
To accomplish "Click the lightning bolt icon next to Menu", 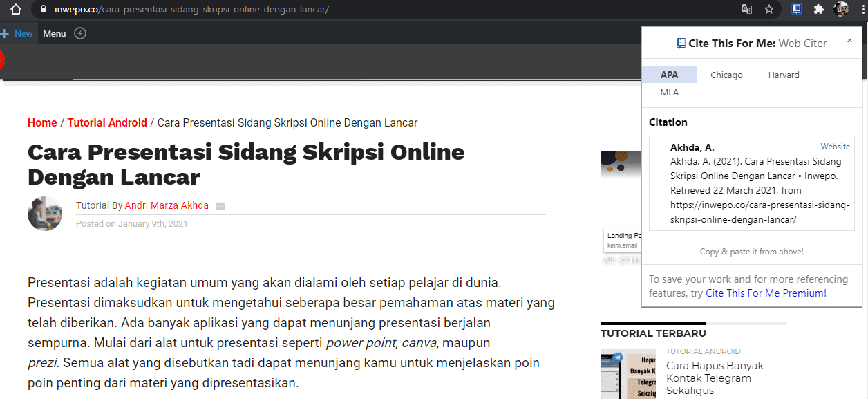I will pyautogui.click(x=80, y=33).
